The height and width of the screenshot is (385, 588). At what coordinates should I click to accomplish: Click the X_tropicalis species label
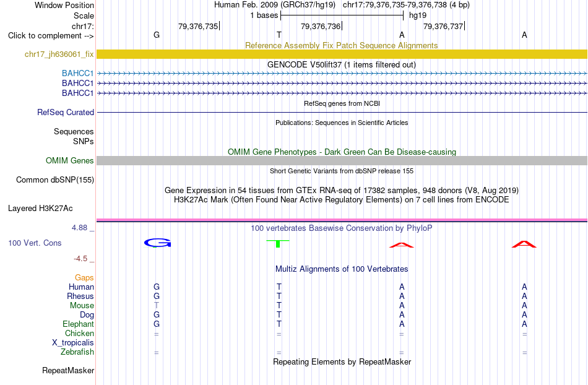coord(73,343)
